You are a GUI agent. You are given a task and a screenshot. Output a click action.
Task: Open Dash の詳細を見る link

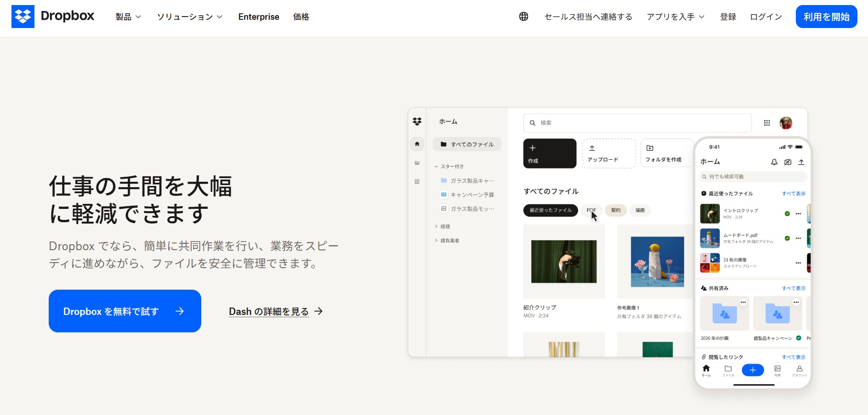click(276, 311)
